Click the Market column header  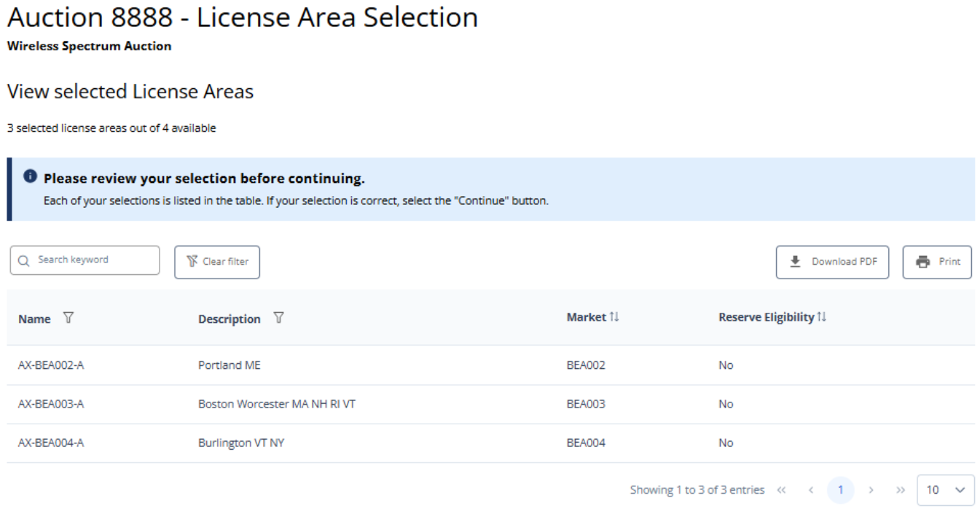586,317
